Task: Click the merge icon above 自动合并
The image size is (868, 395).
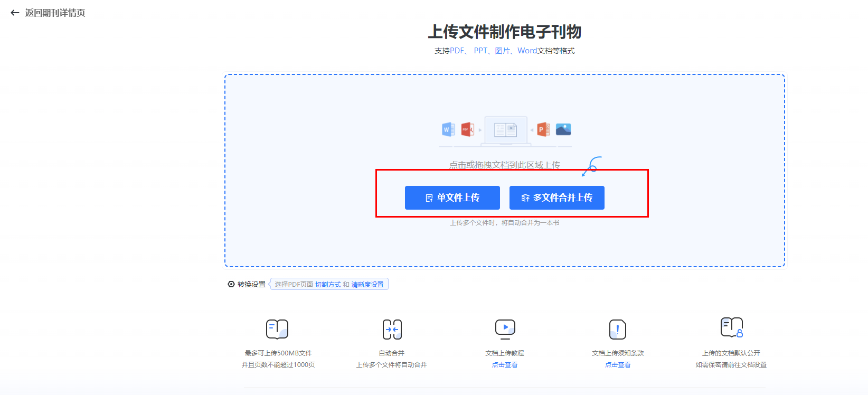Action: (x=392, y=329)
